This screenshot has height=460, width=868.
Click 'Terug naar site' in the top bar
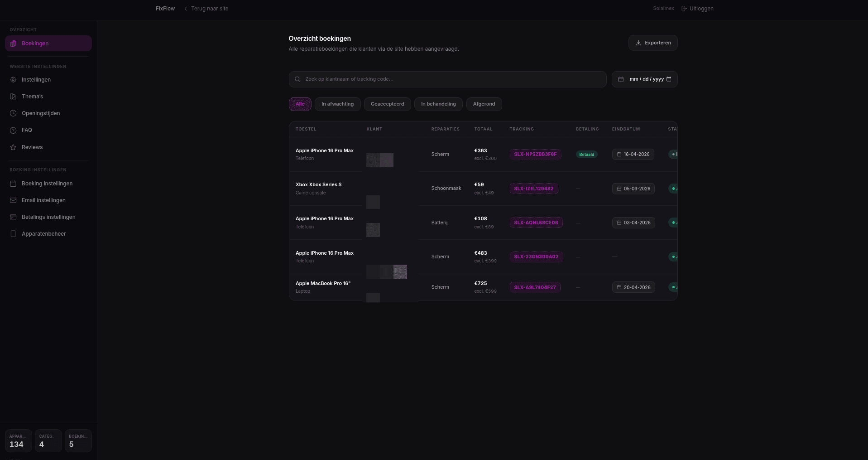(206, 8)
